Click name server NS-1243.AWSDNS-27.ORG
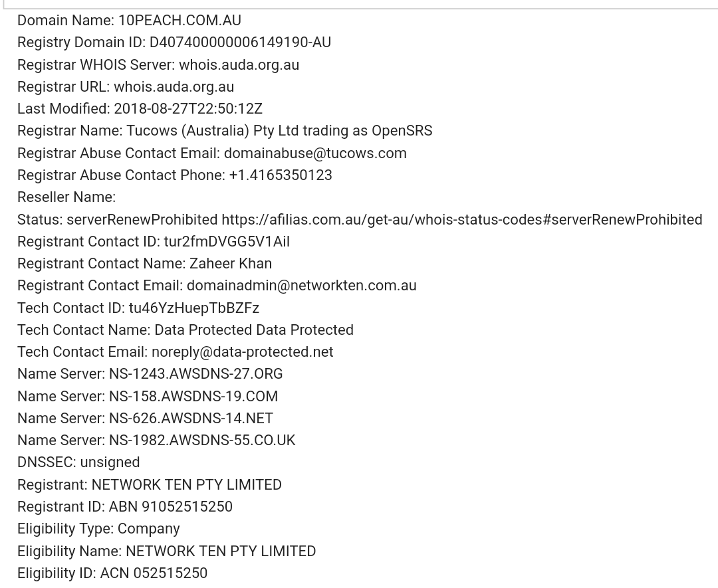The height and width of the screenshot is (588, 718). (195, 374)
